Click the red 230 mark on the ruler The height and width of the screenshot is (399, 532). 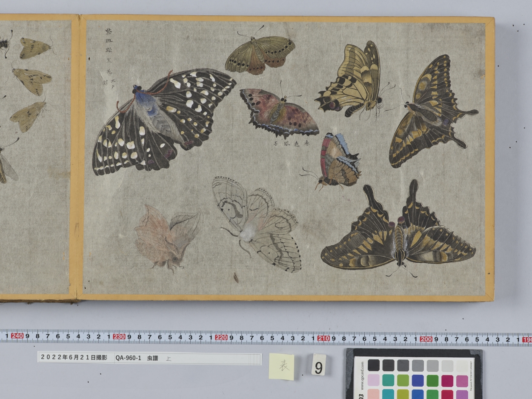(x=119, y=337)
